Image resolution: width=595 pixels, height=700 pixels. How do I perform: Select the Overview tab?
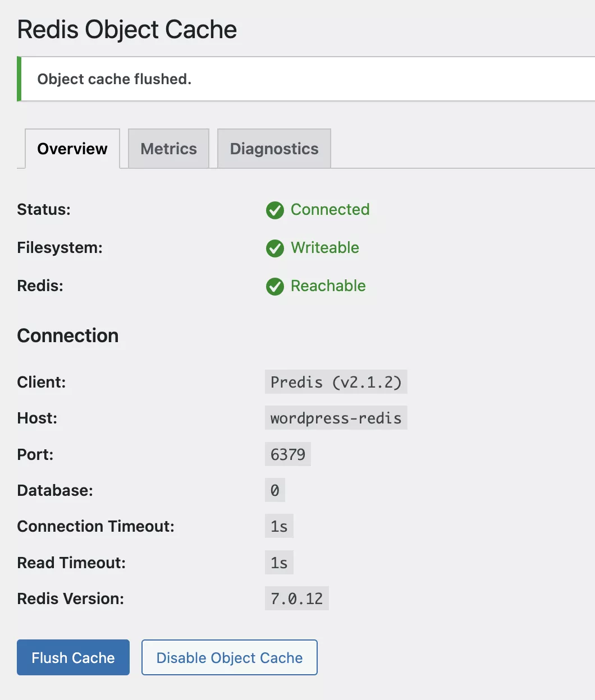tap(72, 149)
